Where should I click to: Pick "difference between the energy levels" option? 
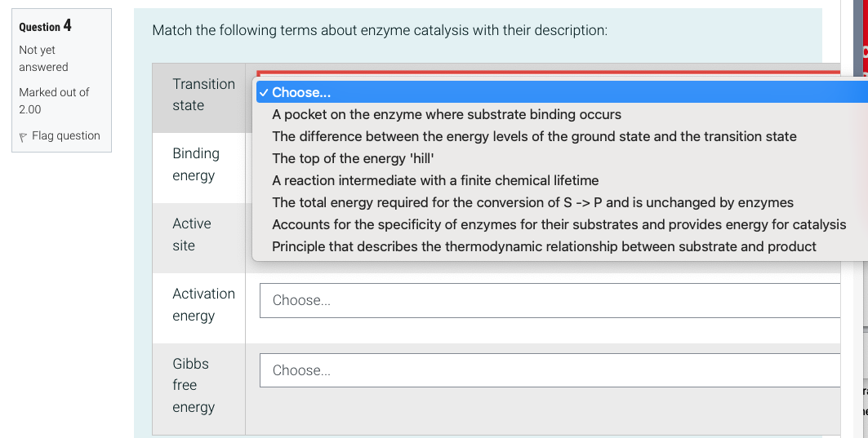tap(534, 136)
